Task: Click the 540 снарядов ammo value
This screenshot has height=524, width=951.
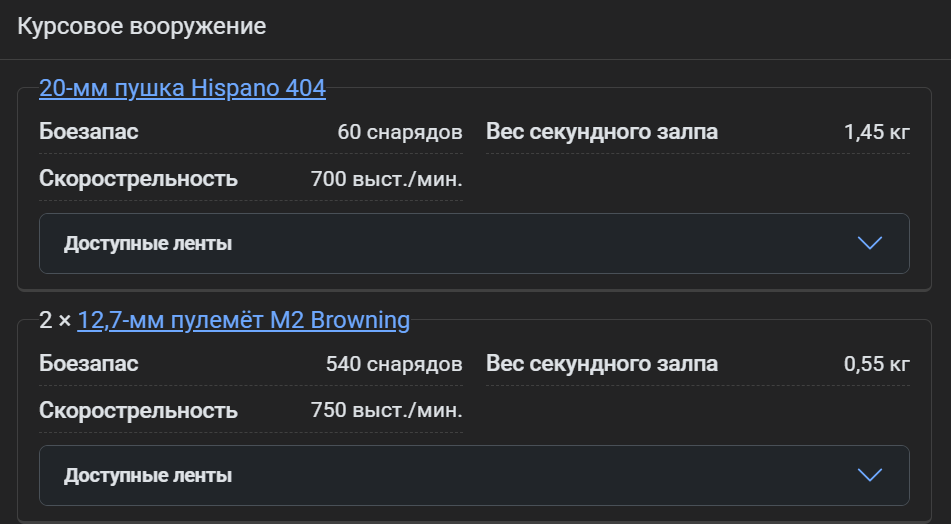Action: [x=394, y=364]
